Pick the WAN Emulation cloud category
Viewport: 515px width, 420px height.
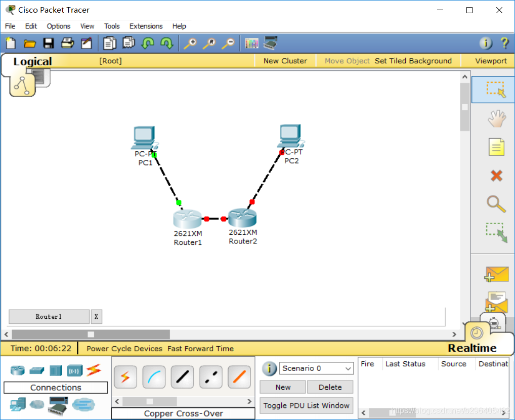[37, 404]
